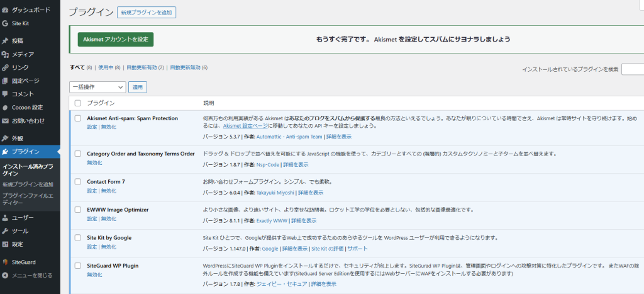Open Tools wrench icon in sidebar
This screenshot has width=644, height=294.
pos(6,231)
